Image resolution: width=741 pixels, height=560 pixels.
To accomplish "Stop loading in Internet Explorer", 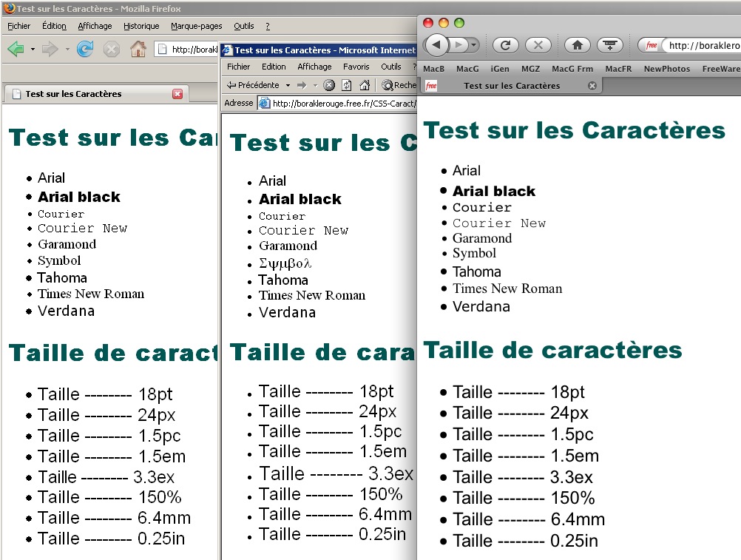I will [329, 85].
